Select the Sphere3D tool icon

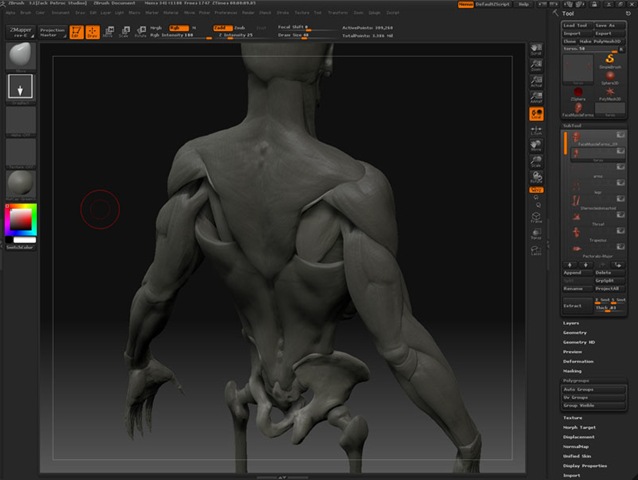(610, 78)
